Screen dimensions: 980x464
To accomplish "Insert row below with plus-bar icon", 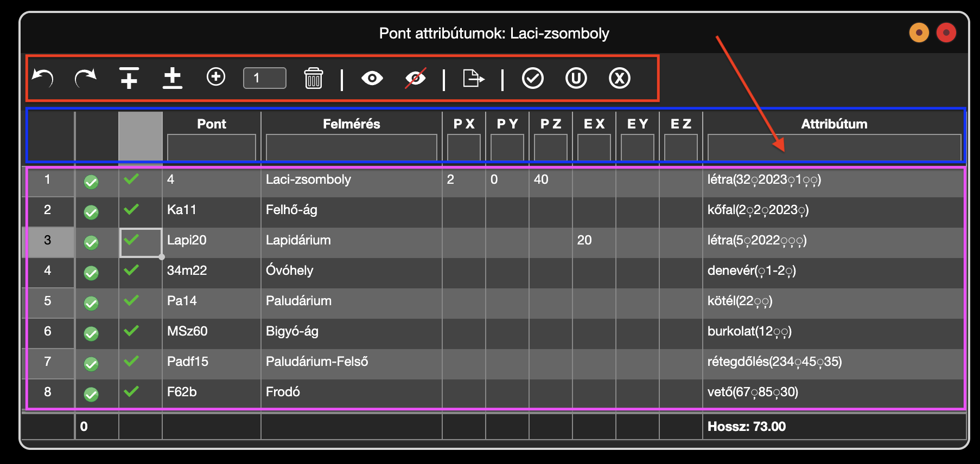I will 173,78.
